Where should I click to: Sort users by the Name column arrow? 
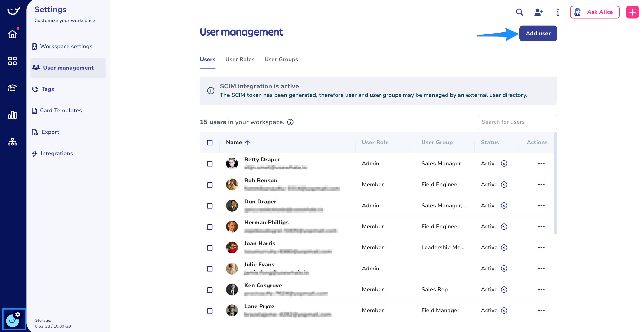pyautogui.click(x=247, y=142)
